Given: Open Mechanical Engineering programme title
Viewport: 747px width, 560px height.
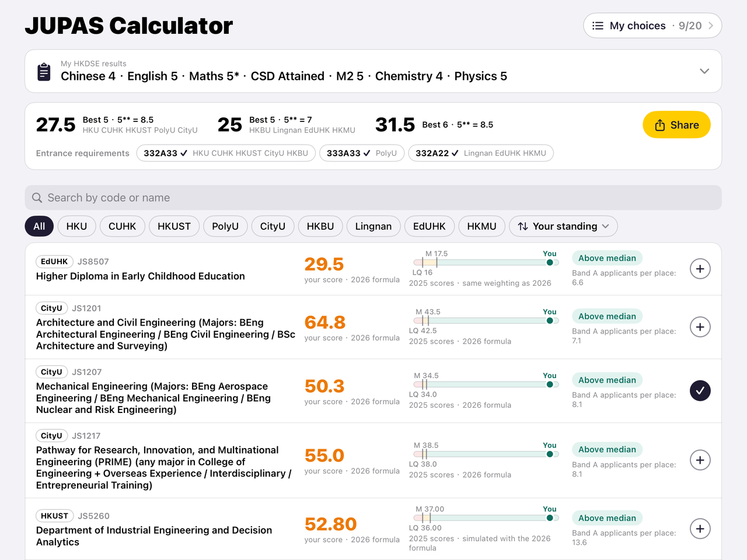Looking at the screenshot, I should coord(153,398).
